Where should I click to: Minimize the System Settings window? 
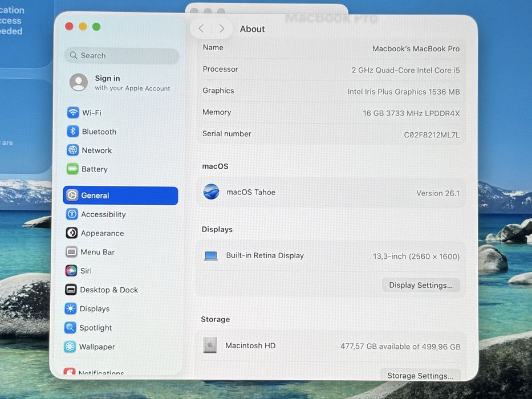[x=83, y=26]
